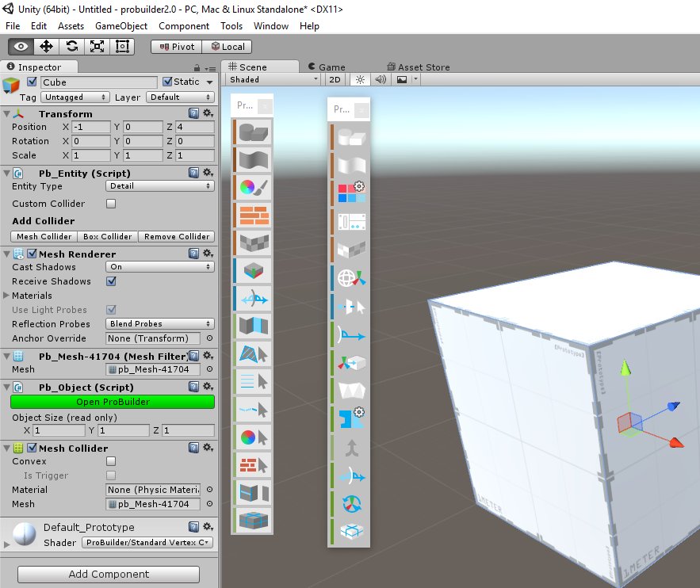This screenshot has width=700, height=588.
Task: Collapse the Transform component foldout
Action: click(x=6, y=114)
